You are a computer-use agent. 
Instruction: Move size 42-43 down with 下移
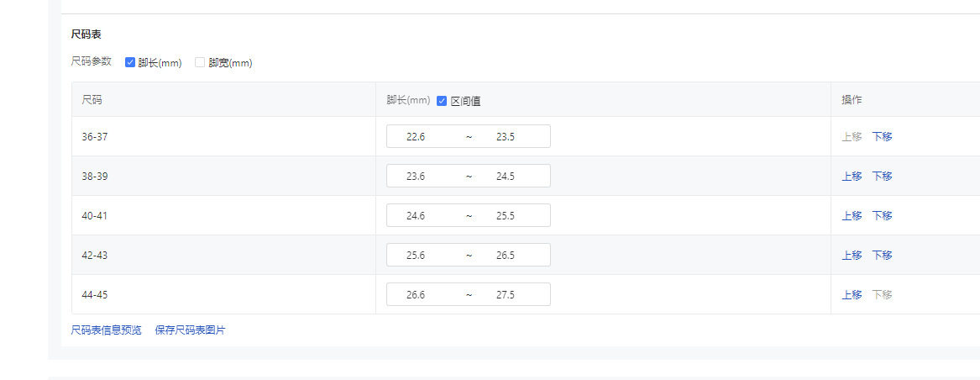(882, 255)
